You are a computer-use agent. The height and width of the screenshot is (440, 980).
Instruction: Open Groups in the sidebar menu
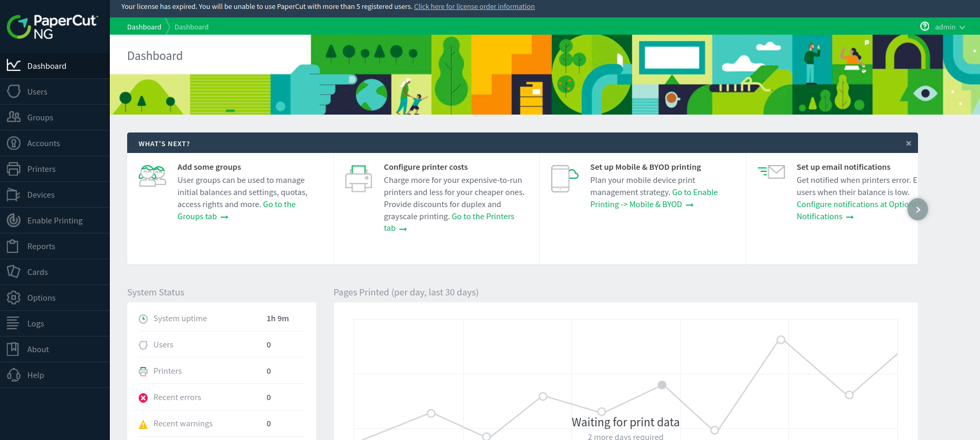55,117
